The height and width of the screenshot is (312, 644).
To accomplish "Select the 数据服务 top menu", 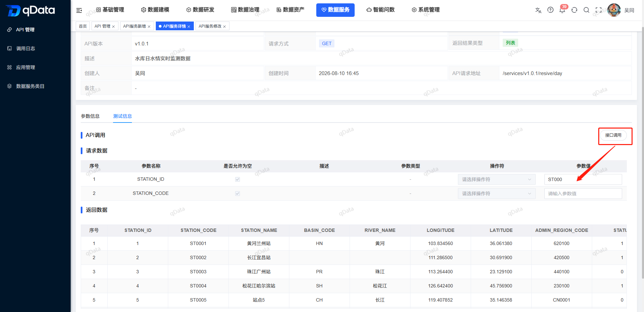I will click(335, 10).
